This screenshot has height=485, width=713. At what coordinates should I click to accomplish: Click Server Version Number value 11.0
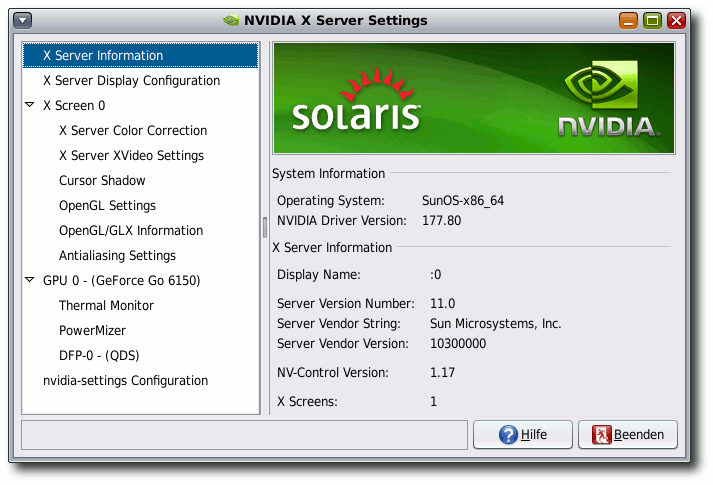442,303
